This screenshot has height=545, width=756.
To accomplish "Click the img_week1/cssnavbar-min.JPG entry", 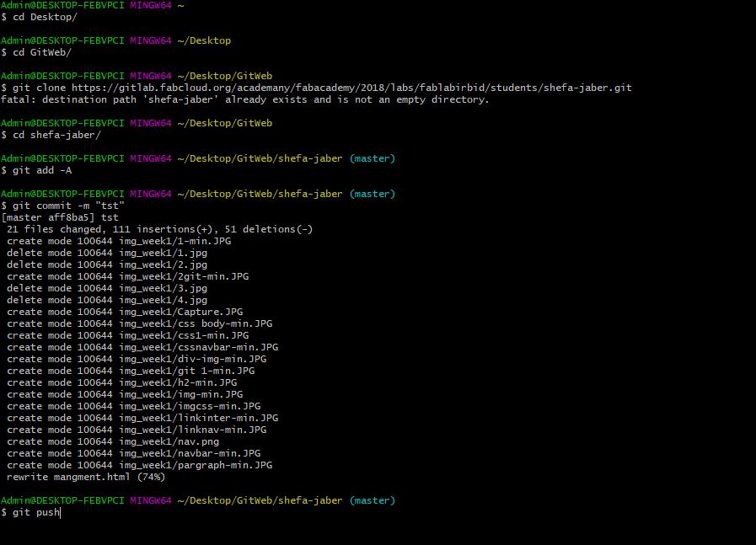I will click(199, 347).
